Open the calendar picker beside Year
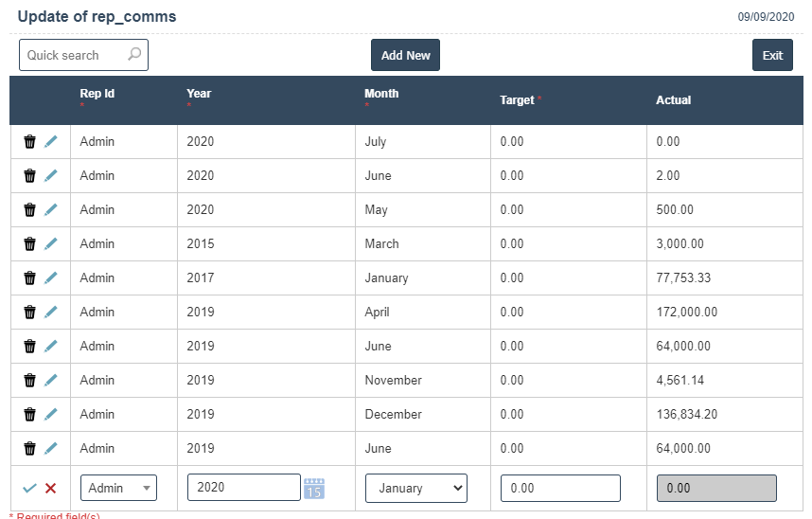The height and width of the screenshot is (519, 812). [314, 488]
